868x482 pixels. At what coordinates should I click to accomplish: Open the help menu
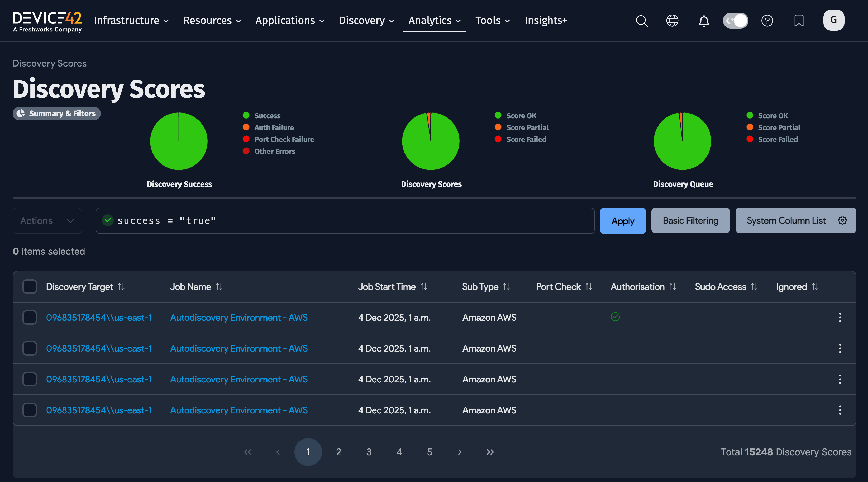pos(767,21)
